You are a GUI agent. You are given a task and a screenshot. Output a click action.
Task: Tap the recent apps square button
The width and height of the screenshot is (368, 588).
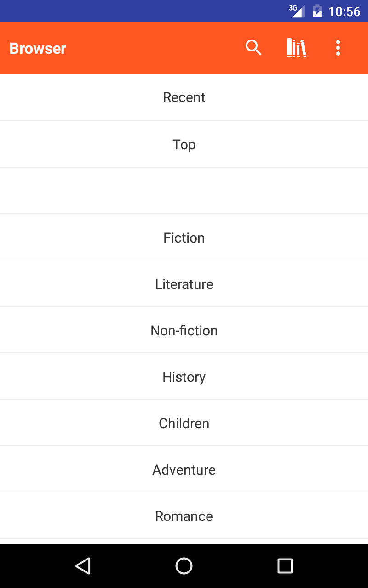[285, 566]
